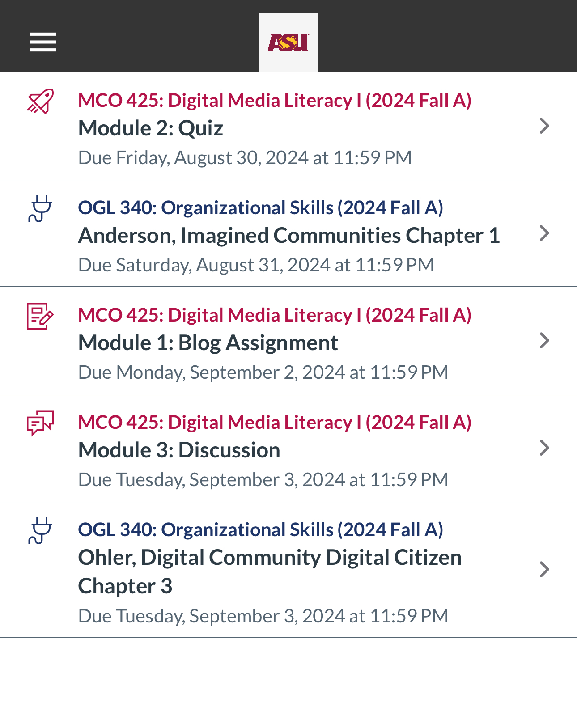Open Anderson, Imagined Communities Chapter 1
Viewport: 577px width, 728px height.
pyautogui.click(x=289, y=236)
